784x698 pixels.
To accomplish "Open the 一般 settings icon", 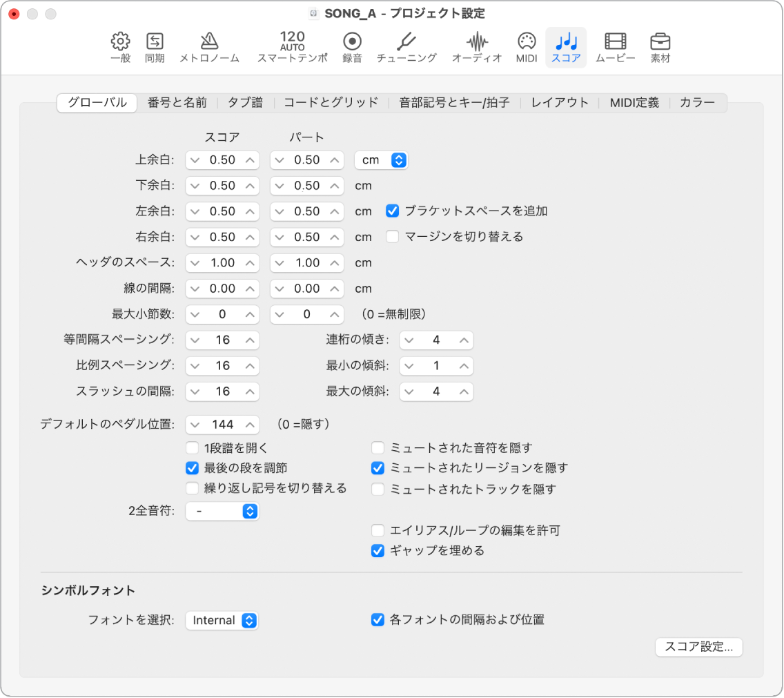I will 120,46.
